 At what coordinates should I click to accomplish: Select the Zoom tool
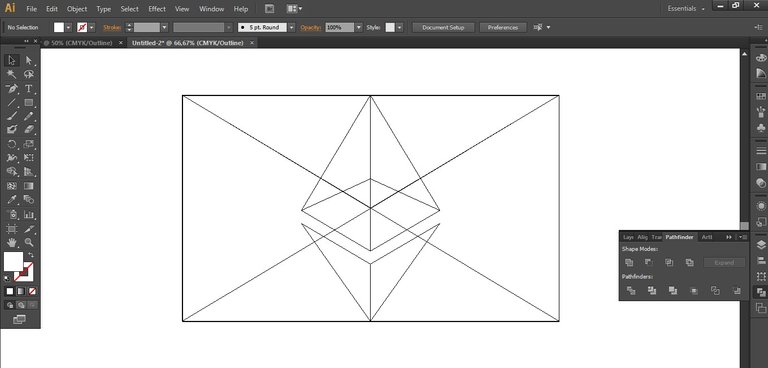point(29,243)
